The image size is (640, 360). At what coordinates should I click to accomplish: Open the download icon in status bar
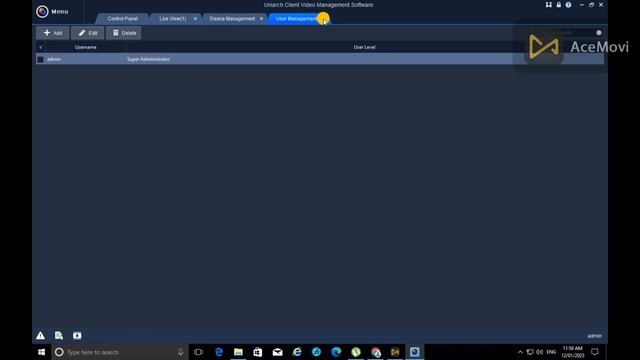tap(77, 336)
